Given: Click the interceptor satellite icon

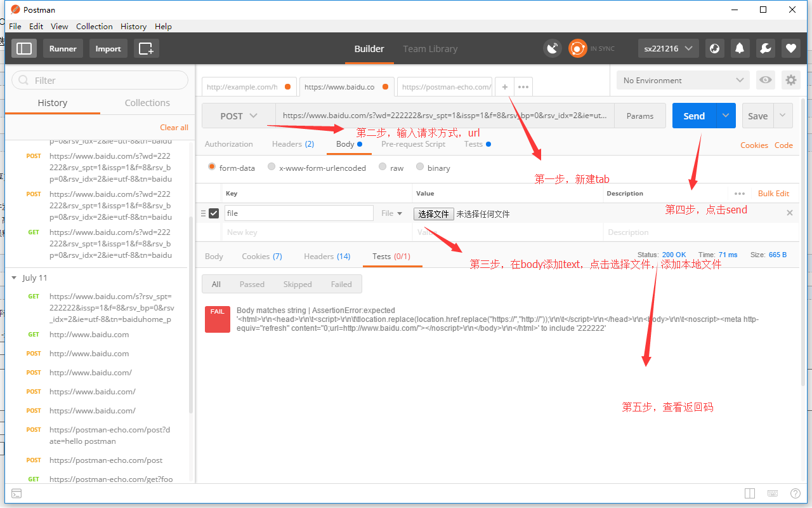Looking at the screenshot, I should click(x=553, y=48).
